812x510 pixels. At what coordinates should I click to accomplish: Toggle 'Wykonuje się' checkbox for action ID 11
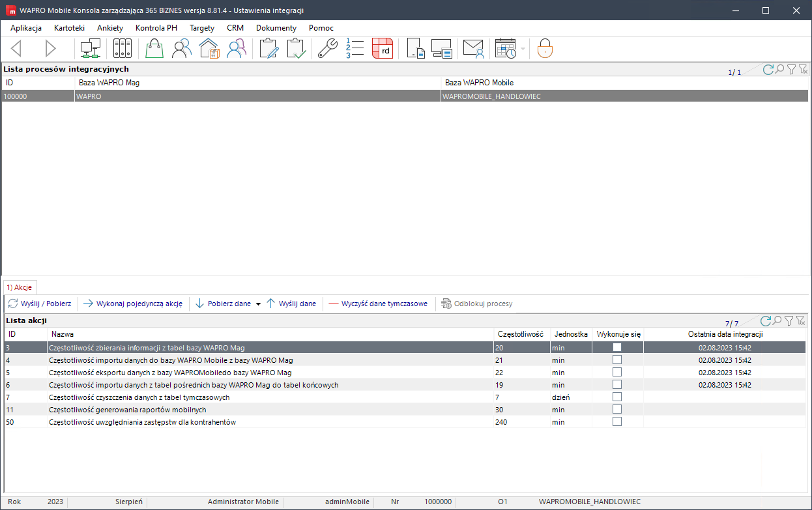pos(617,409)
